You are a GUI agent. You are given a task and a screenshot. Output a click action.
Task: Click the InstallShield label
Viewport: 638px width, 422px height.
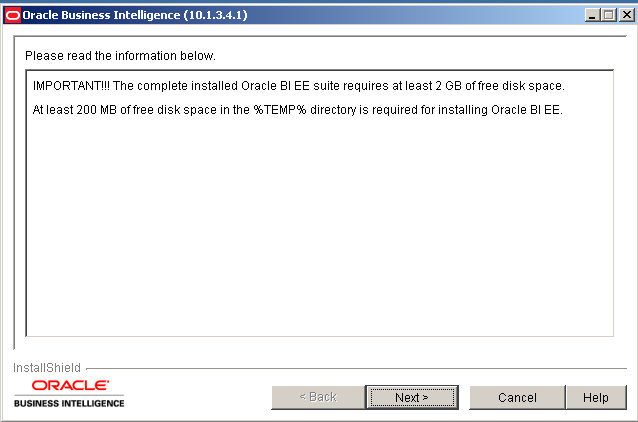tap(47, 368)
